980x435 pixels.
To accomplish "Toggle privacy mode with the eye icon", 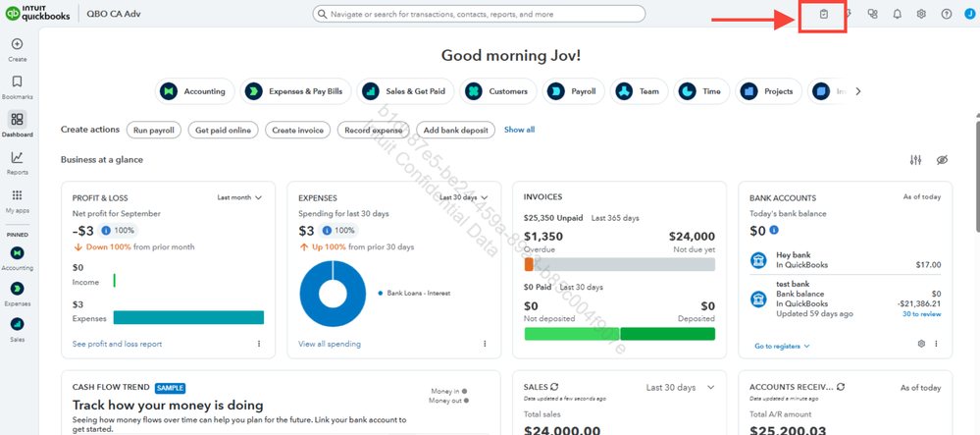I will [942, 160].
